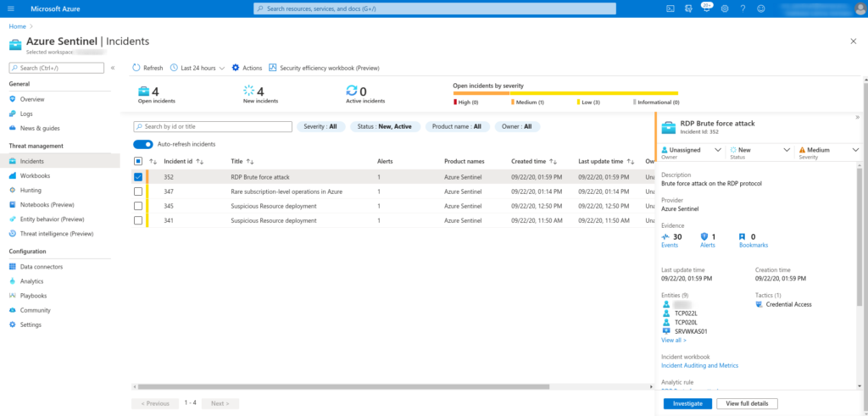Screen dimensions: 868x416
Task: Open the Owner : All filter
Action: pyautogui.click(x=517, y=127)
